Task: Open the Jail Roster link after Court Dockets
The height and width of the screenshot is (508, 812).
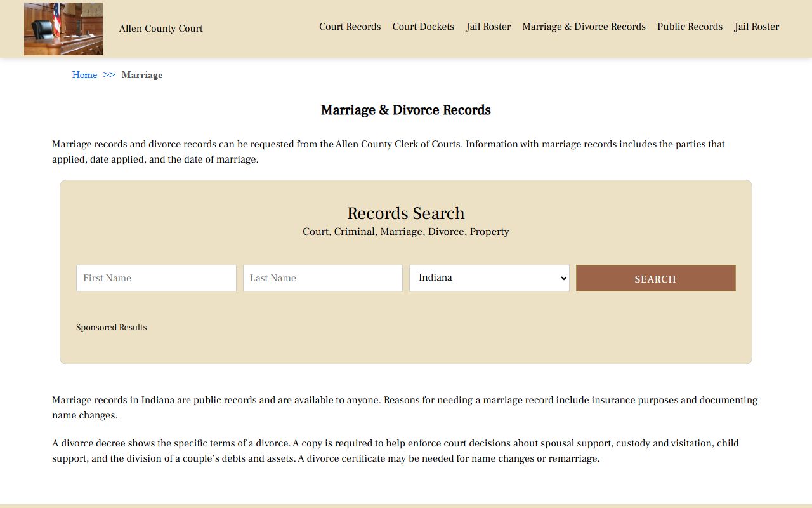Action: [x=488, y=27]
